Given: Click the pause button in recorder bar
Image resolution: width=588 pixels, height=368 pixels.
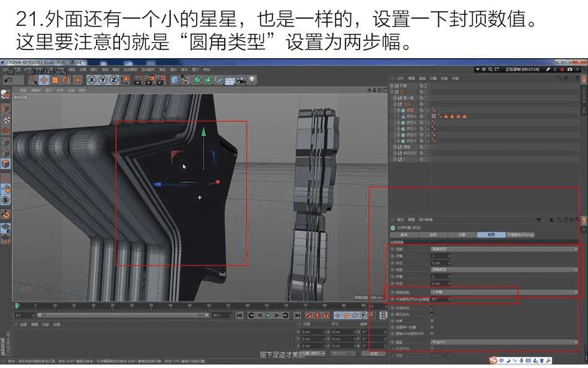Looking at the screenshot, I should click(555, 69).
